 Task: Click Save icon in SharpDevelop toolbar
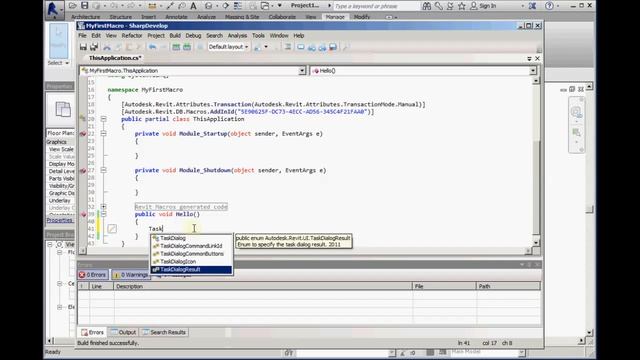tap(83, 47)
